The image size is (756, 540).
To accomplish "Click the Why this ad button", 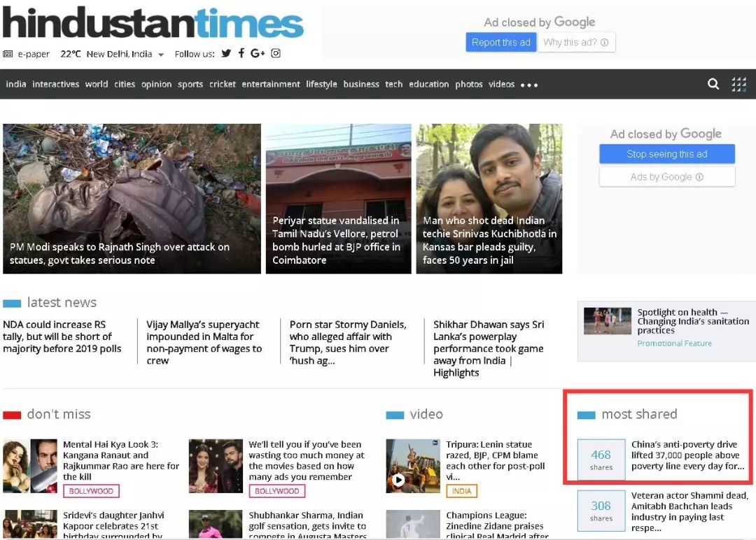I will [576, 43].
